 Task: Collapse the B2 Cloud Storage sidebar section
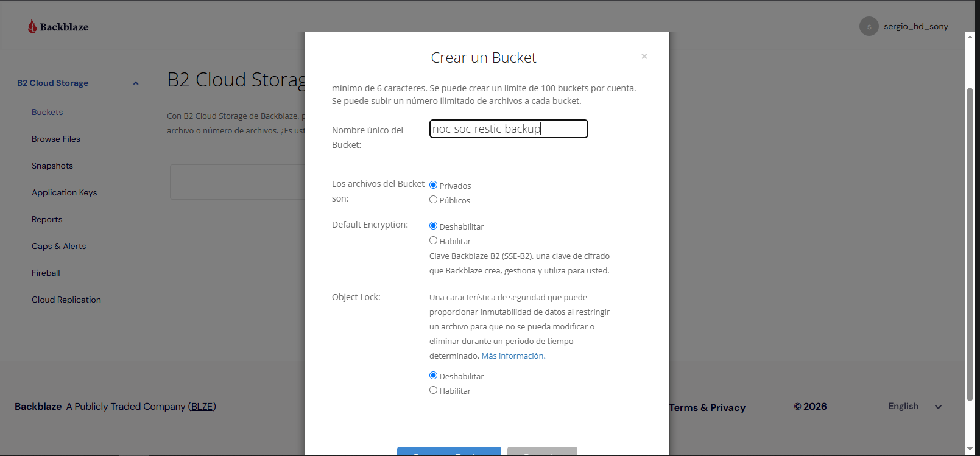136,83
